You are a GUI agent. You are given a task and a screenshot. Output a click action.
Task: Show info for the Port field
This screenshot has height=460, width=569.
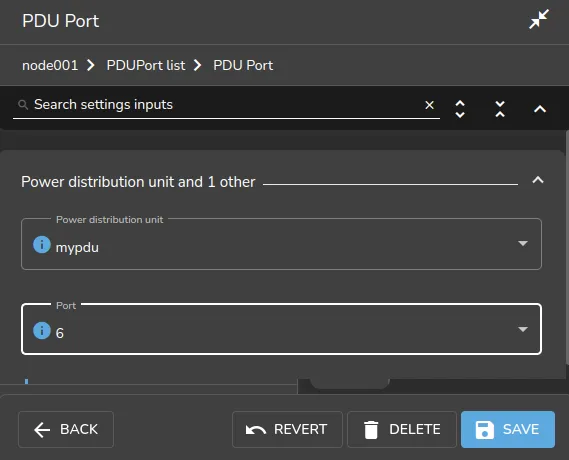pos(42,330)
